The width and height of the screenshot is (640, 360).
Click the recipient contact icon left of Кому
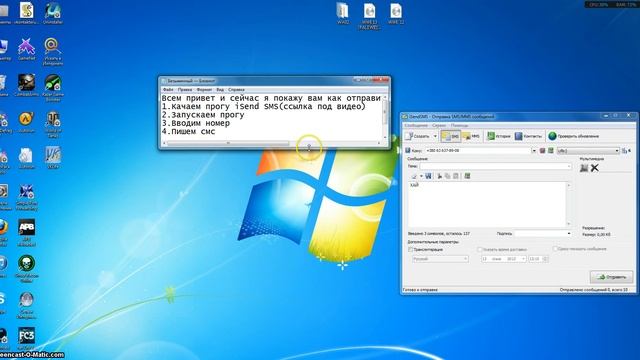tap(407, 151)
